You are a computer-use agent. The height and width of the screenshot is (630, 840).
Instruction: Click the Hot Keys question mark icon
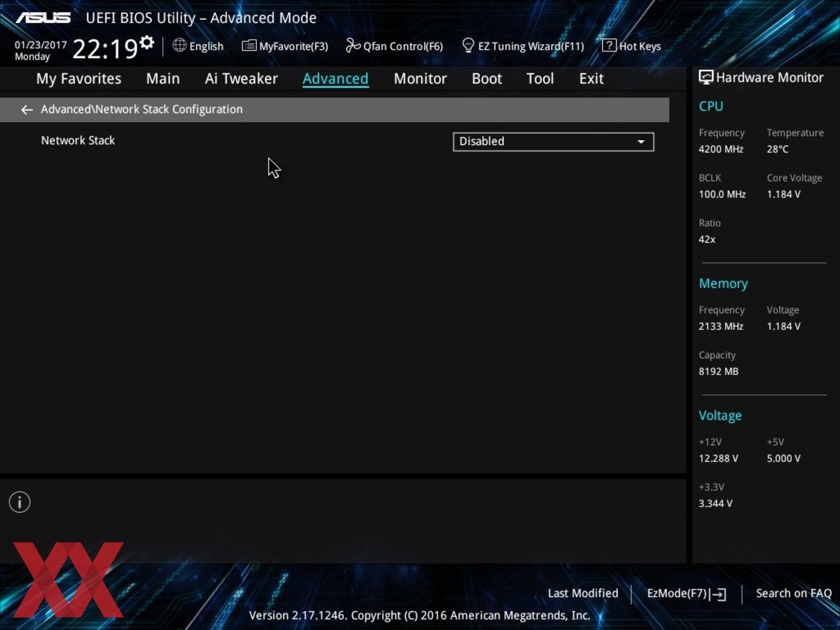click(609, 45)
